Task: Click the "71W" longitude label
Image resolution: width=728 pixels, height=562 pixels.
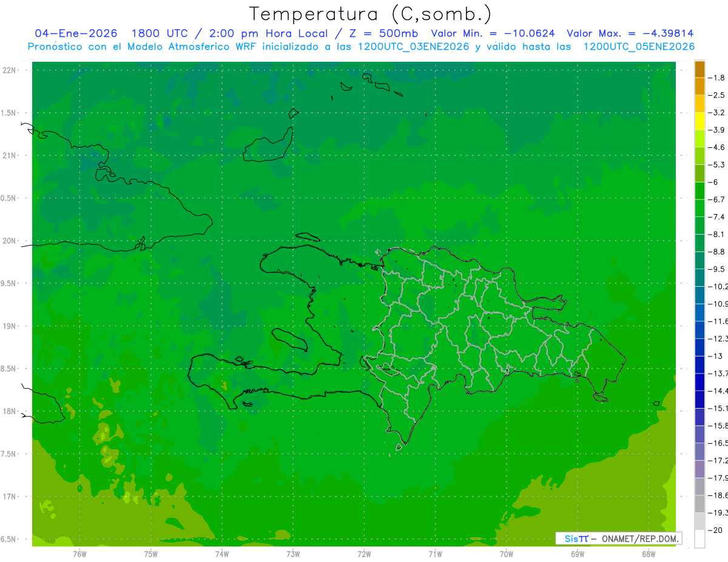Action: [435, 554]
